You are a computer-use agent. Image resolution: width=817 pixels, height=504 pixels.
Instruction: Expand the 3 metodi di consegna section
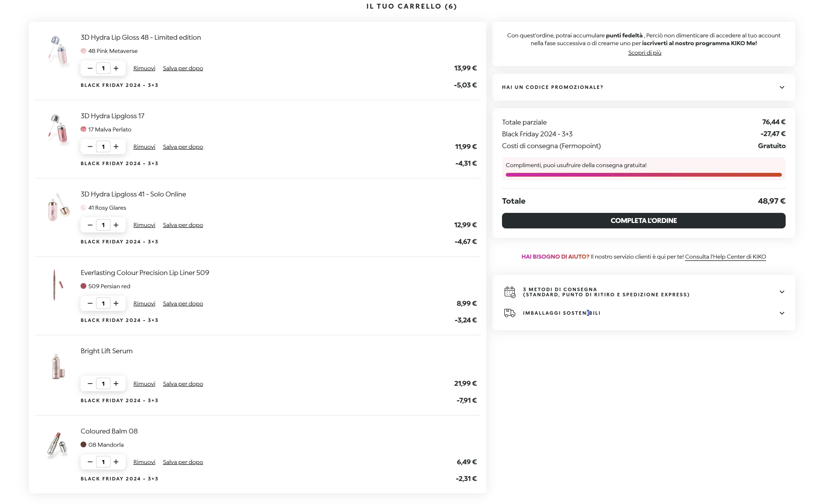782,292
